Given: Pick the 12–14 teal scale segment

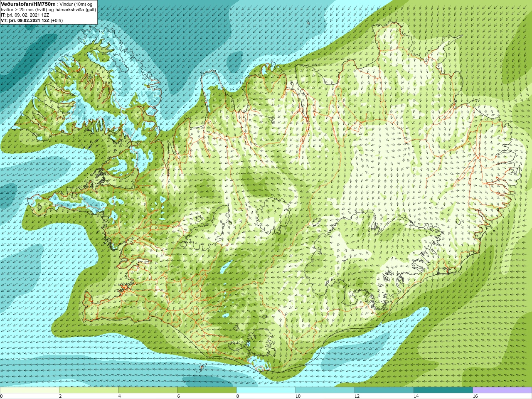Looking at the screenshot, I should (x=384, y=390).
